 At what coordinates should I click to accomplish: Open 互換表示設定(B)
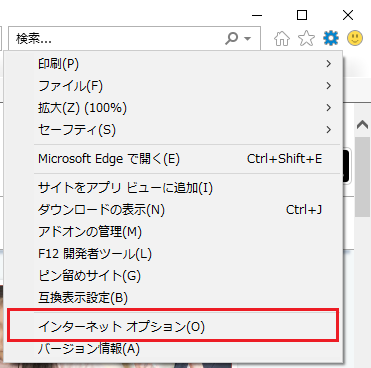(173, 298)
